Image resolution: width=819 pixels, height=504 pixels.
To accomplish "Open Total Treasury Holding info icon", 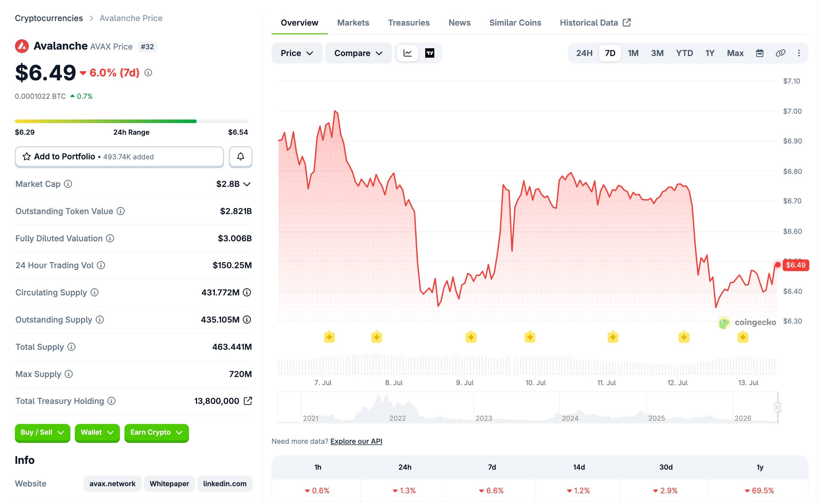I will (112, 401).
